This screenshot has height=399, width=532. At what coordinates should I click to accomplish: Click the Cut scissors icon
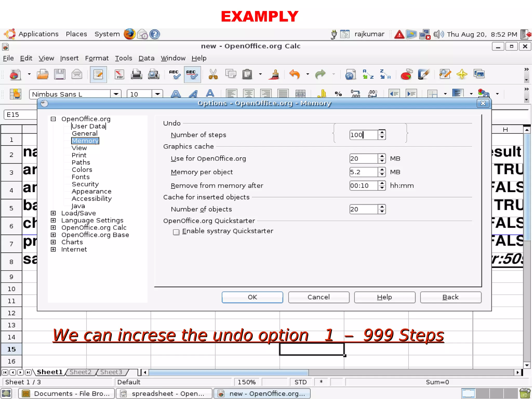click(x=213, y=75)
